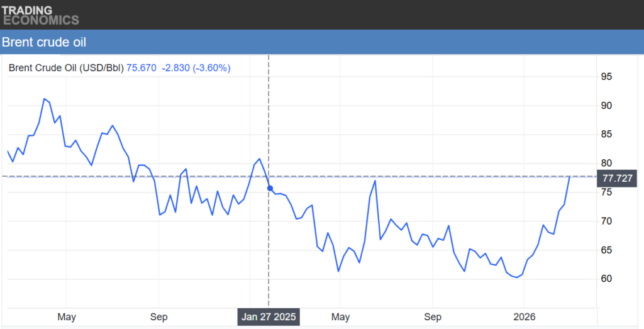Select the 85 price axis label

pos(606,135)
